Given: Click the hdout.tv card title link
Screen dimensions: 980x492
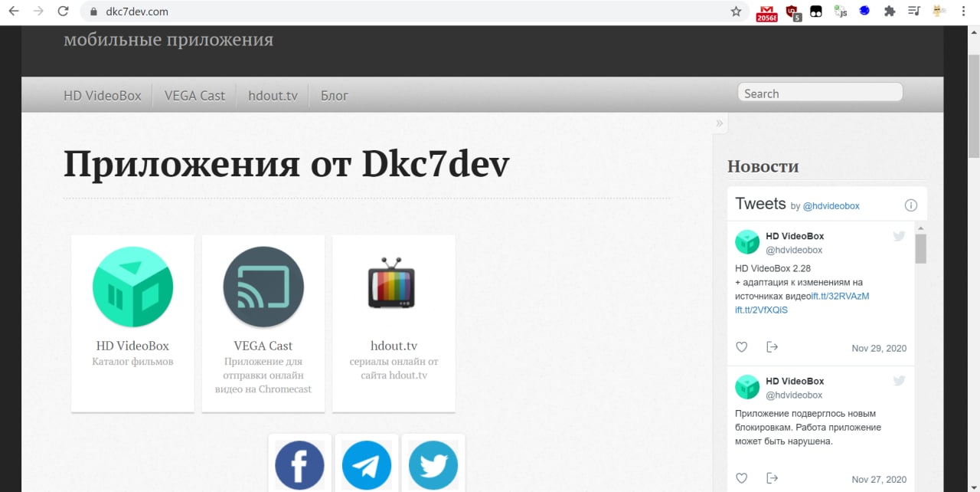Looking at the screenshot, I should (x=394, y=346).
